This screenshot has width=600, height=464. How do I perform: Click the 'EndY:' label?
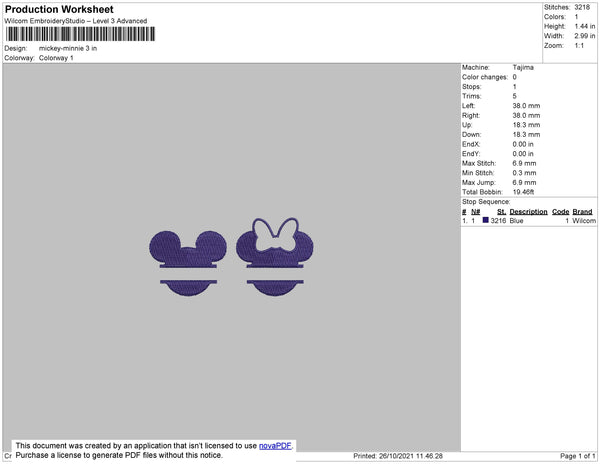tap(471, 154)
